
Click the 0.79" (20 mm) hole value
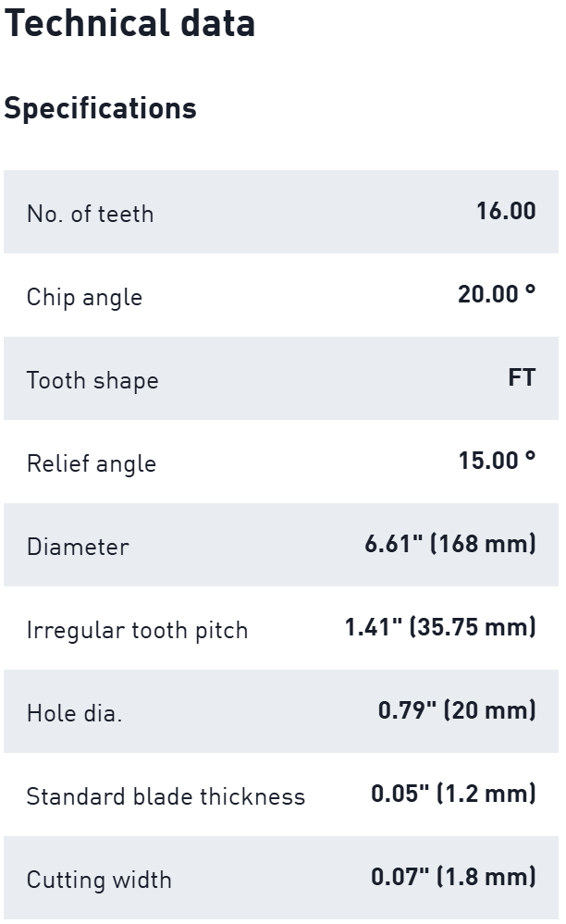(x=457, y=710)
